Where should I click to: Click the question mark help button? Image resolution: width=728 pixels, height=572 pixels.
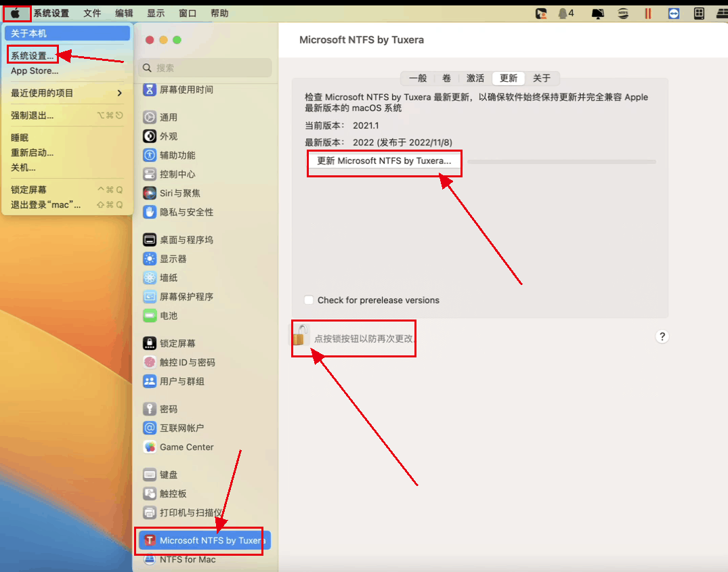point(662,336)
